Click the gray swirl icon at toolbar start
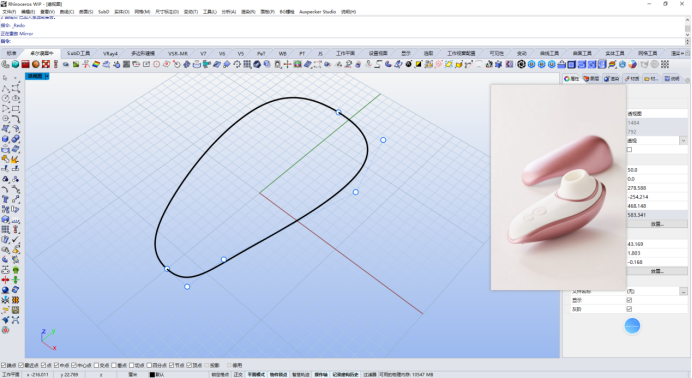This screenshot has width=692, height=378. click(x=5, y=64)
